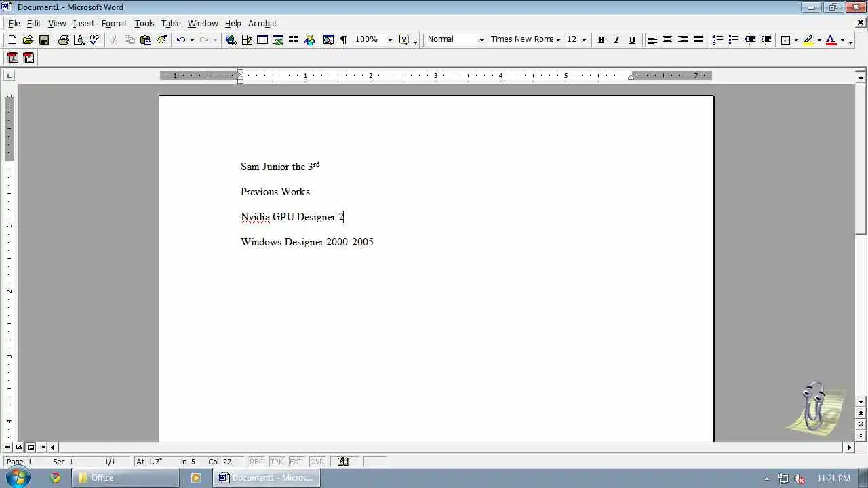Viewport: 868px width, 488px height.
Task: Apply yellow highlight color
Action: tap(808, 40)
